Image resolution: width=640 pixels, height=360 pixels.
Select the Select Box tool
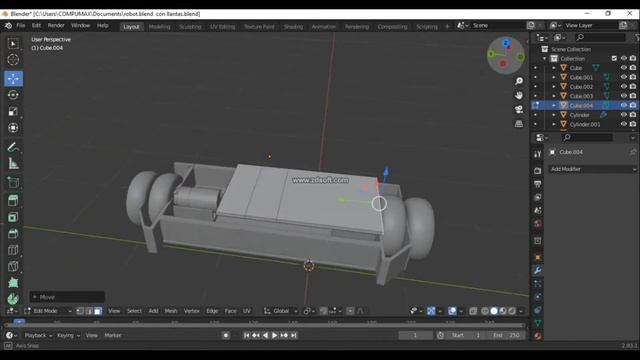(13, 44)
